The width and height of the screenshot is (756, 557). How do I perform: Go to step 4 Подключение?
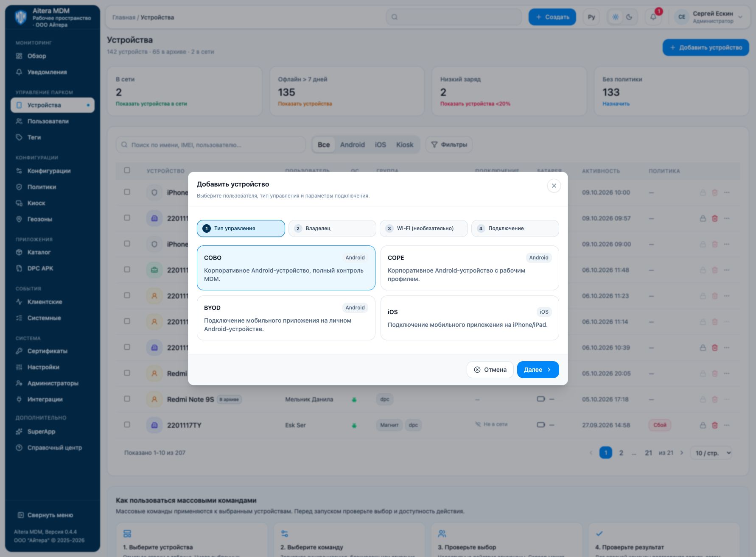click(515, 228)
